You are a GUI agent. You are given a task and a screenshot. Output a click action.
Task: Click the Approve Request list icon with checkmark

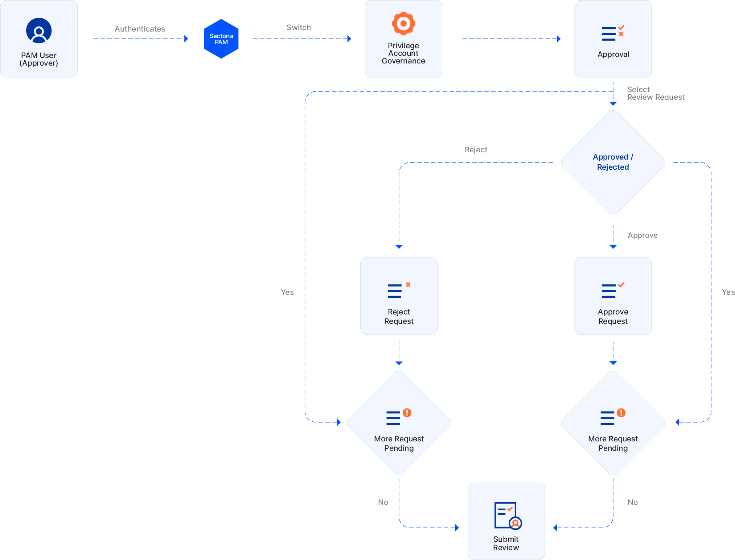pyautogui.click(x=613, y=290)
